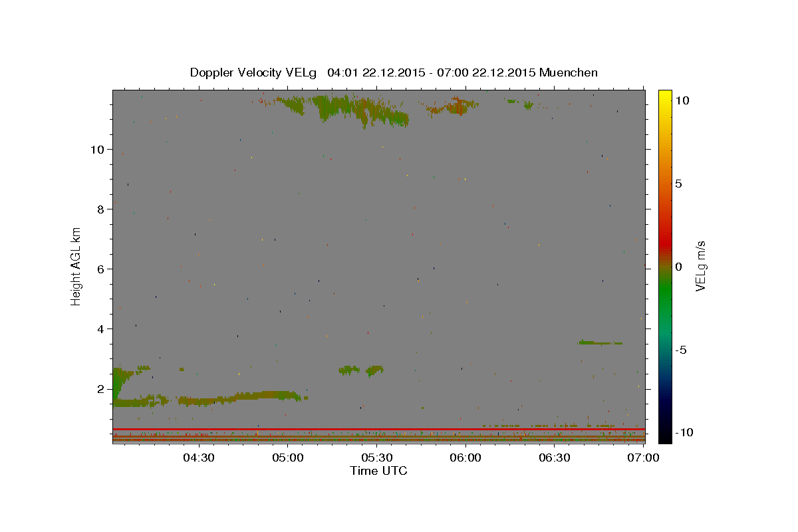Click the colorbar tick label 5

(678, 184)
